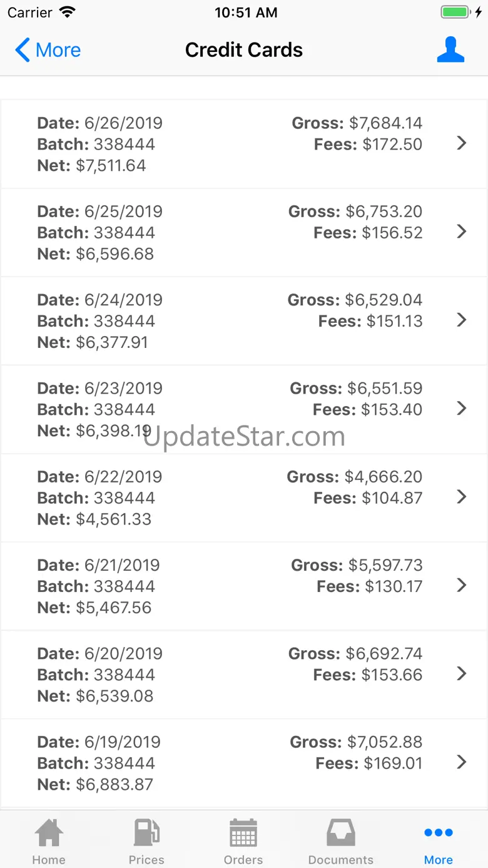
Task: Select the 6/22/2019 gross $4,666.20 row
Action: point(243,498)
